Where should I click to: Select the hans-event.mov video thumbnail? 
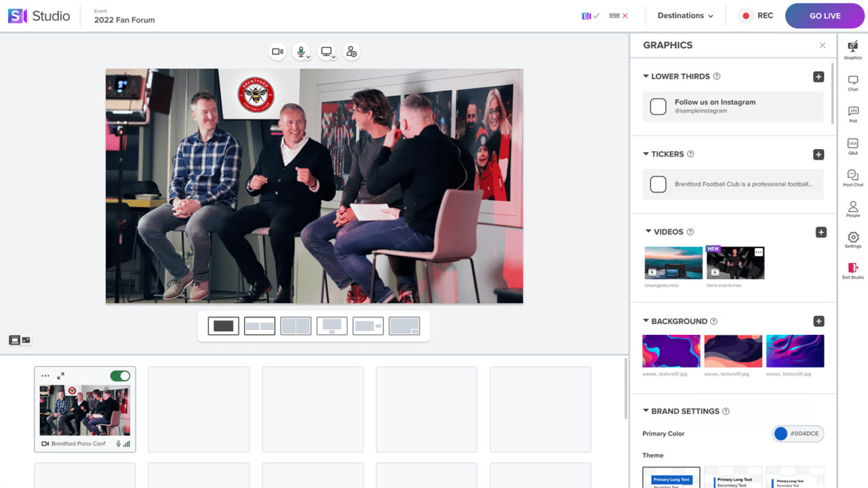click(x=735, y=263)
